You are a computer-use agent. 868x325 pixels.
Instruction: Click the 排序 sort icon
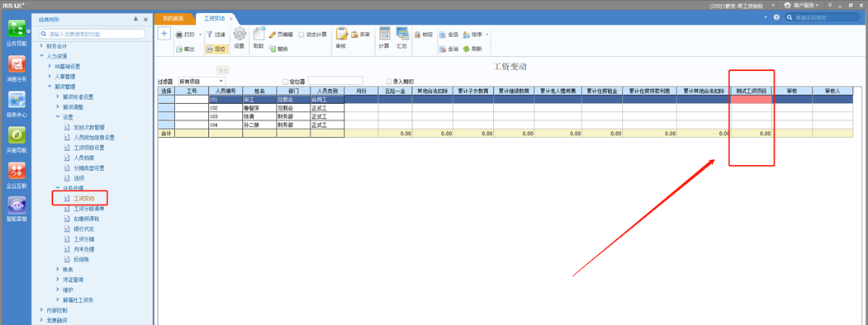tap(466, 35)
